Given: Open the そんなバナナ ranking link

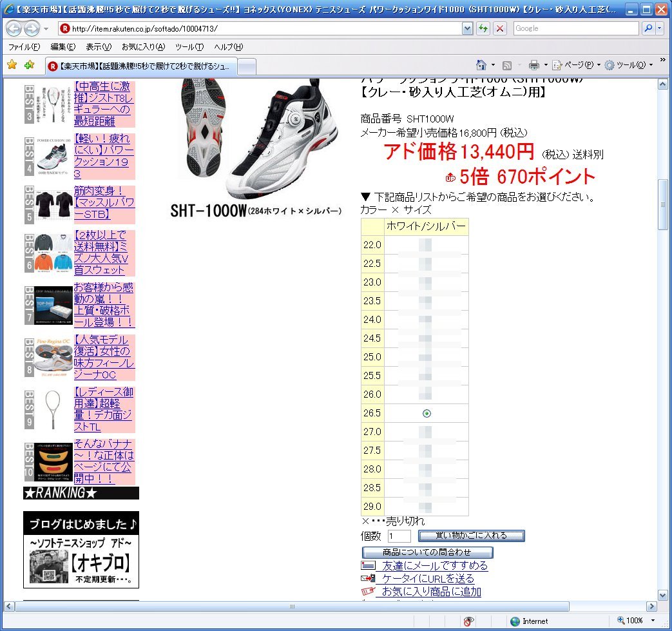Looking at the screenshot, I should (x=103, y=461).
